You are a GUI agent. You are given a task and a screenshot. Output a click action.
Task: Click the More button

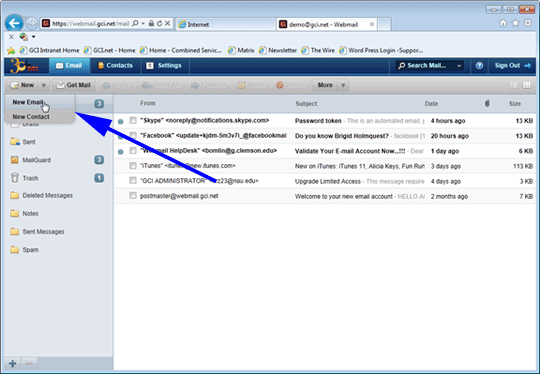point(325,85)
